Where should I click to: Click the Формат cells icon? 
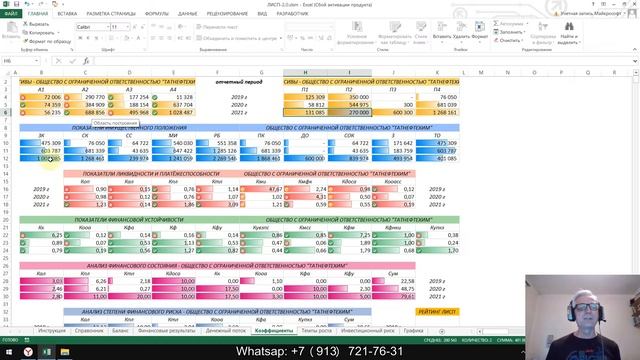(x=480, y=27)
